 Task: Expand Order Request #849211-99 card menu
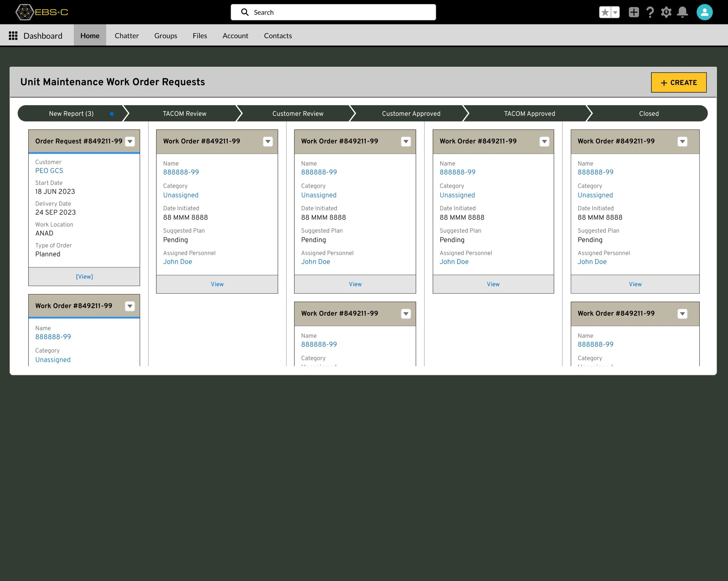tap(130, 142)
